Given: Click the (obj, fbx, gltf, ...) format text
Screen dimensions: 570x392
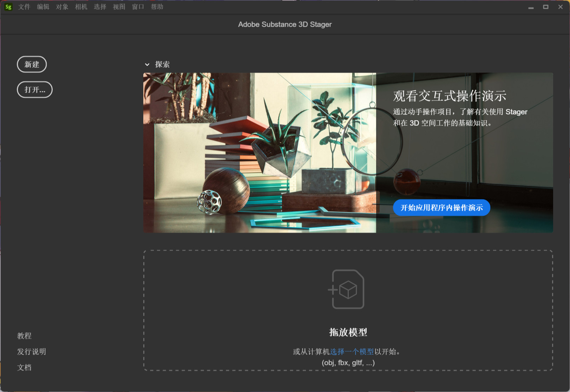Looking at the screenshot, I should 348,362.
